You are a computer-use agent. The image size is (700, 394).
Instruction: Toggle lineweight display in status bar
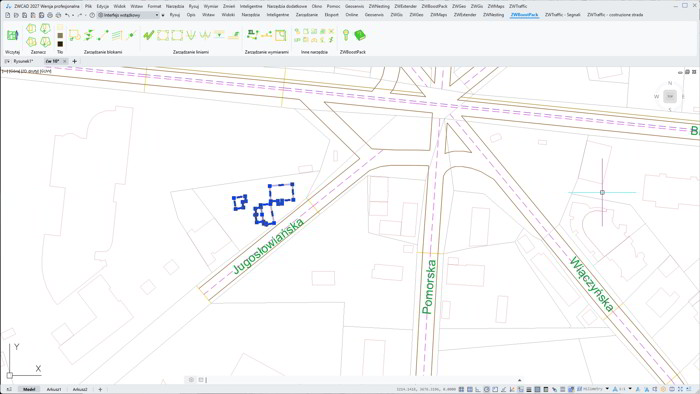tap(529, 389)
